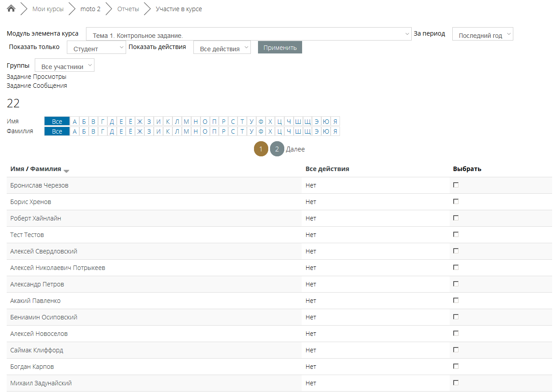Tick the checkbox for Бронислав Черезов

456,185
